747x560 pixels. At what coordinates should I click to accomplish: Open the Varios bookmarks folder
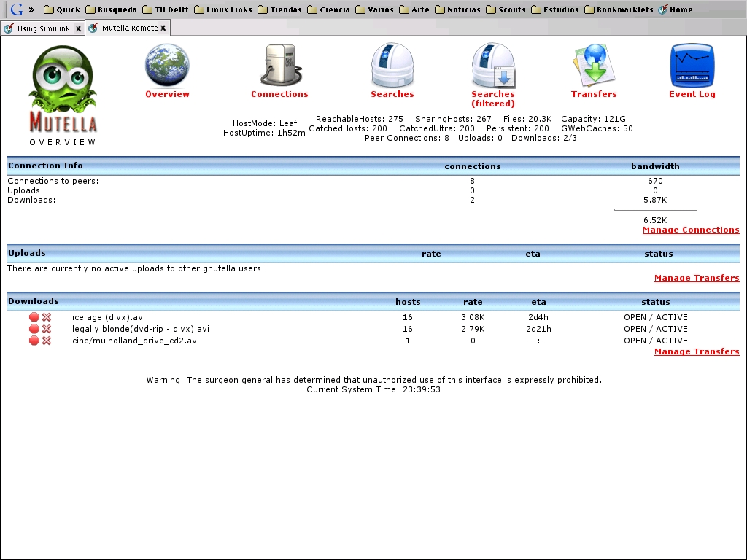pos(374,9)
